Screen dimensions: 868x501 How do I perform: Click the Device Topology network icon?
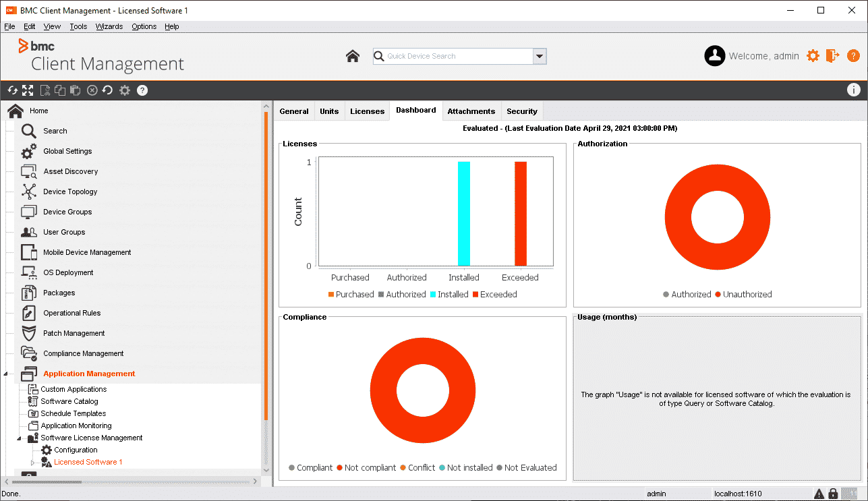[x=29, y=191]
